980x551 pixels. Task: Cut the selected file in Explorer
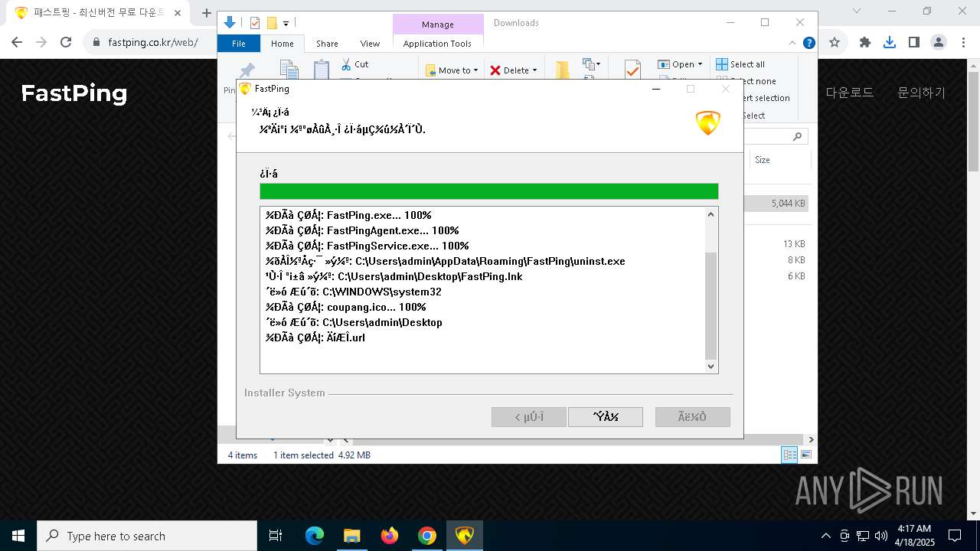pos(355,64)
